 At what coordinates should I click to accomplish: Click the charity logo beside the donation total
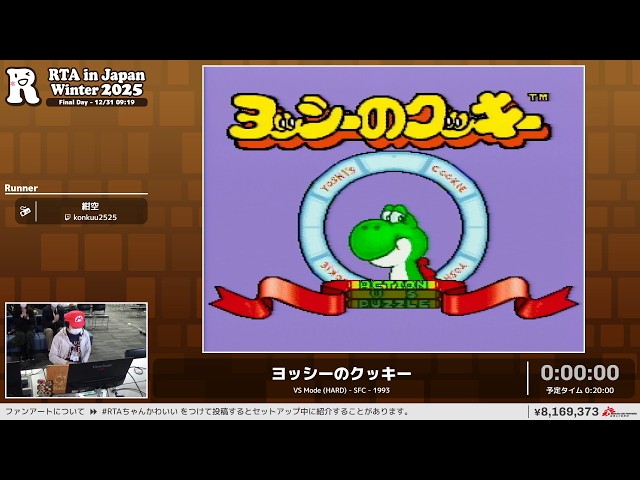click(619, 411)
